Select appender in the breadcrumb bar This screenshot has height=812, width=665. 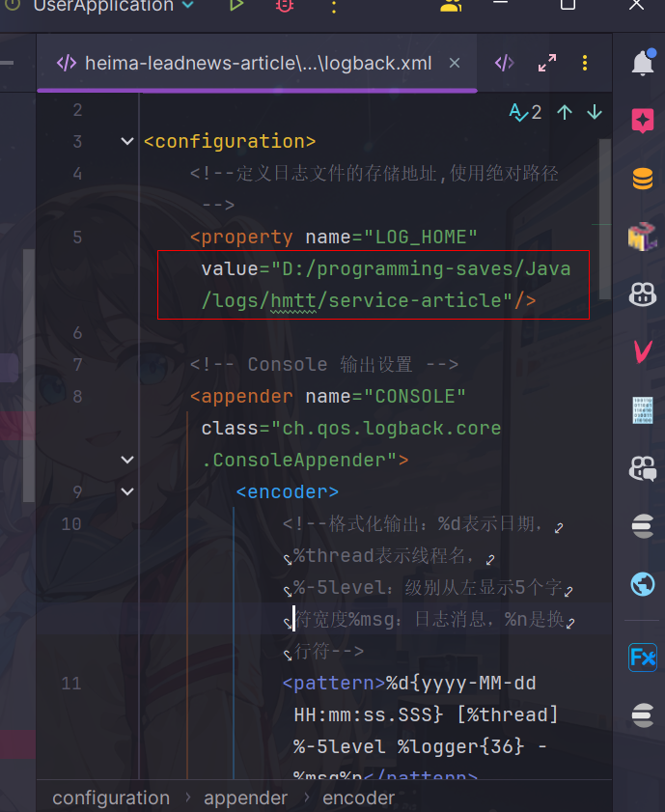tap(245, 798)
